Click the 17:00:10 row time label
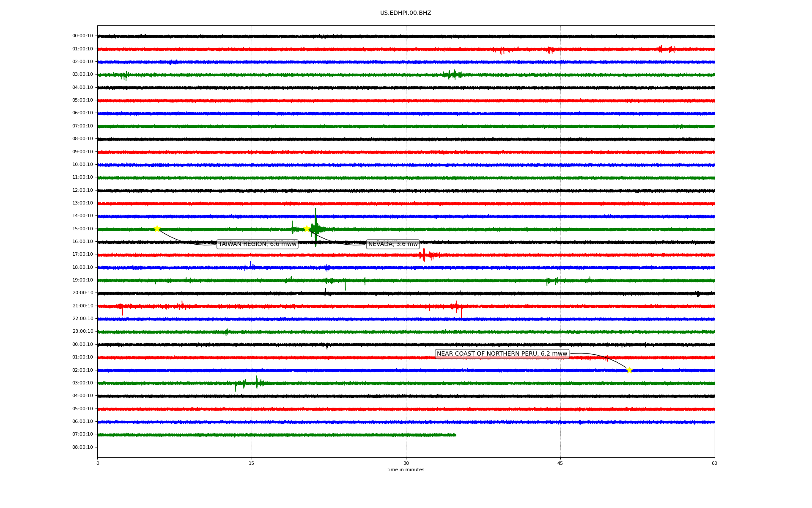Image resolution: width=812 pixels, height=508 pixels. pos(82,254)
